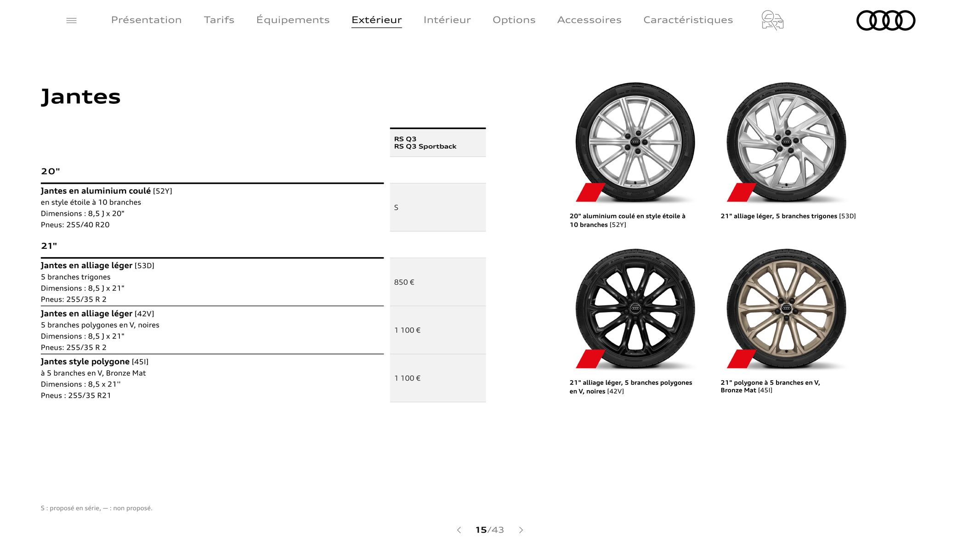Click the 1 100 € price for 42V
Screen dimensions: 980x551
(437, 330)
